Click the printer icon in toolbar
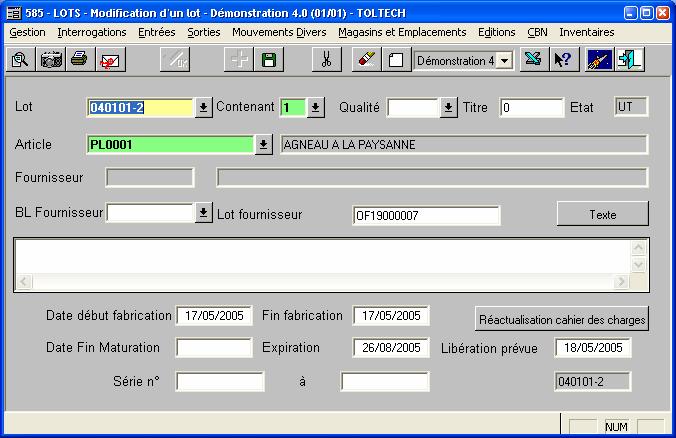The image size is (676, 438). click(79, 60)
